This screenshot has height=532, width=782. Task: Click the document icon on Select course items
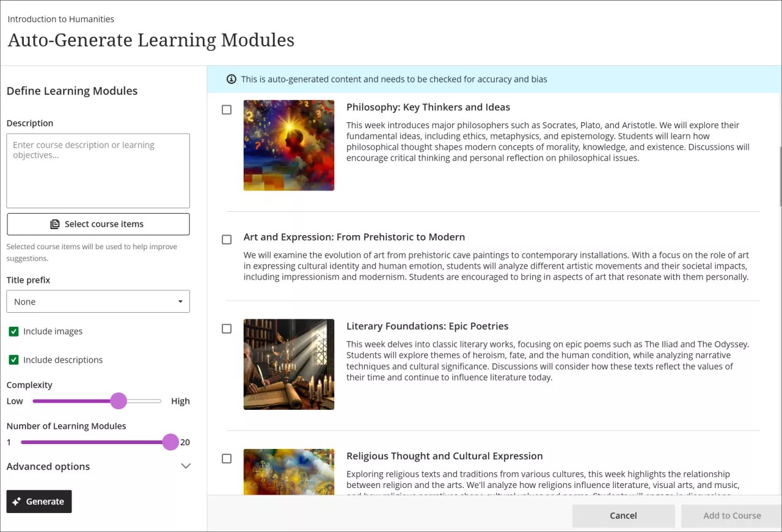[x=55, y=224]
